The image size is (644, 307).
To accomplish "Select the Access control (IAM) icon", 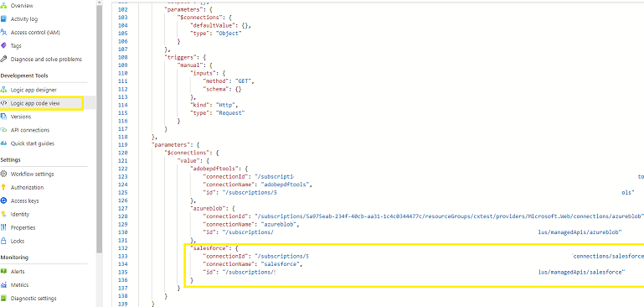I will 3,32.
